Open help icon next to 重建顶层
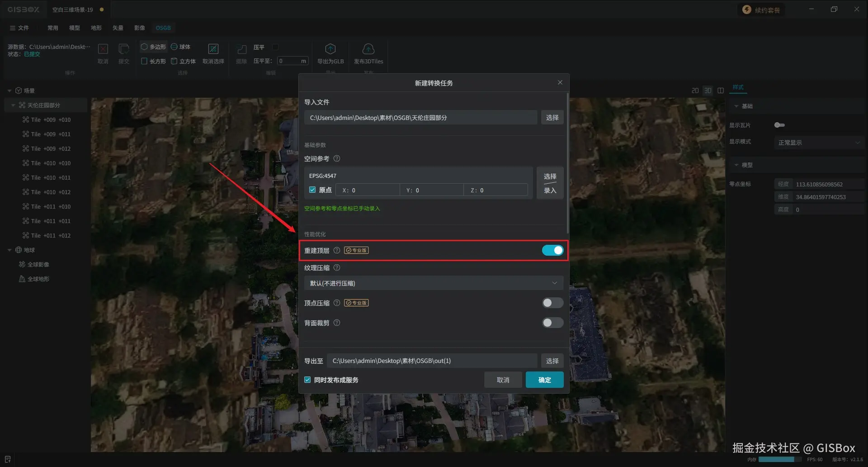868x467 pixels. (337, 251)
